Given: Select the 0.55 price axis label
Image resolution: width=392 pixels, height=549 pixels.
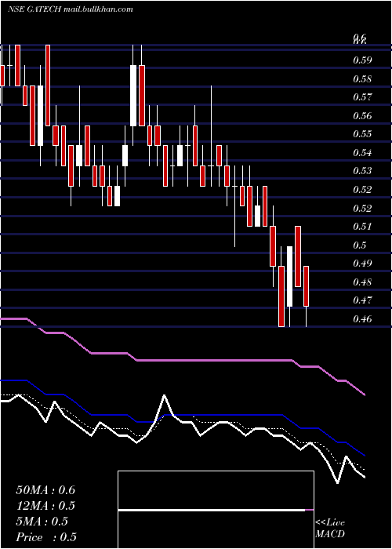Looking at the screenshot, I should 362,134.
